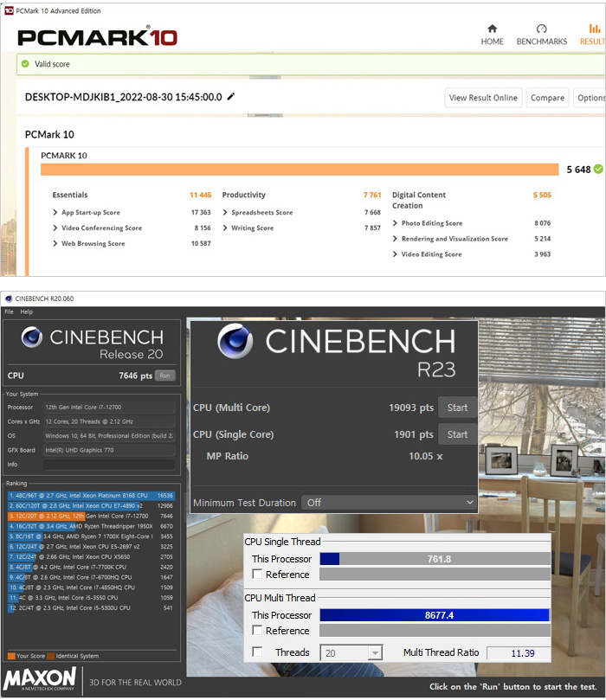Click the GFX Board field Intel(R) UHD Graphics 770

pos(109,450)
